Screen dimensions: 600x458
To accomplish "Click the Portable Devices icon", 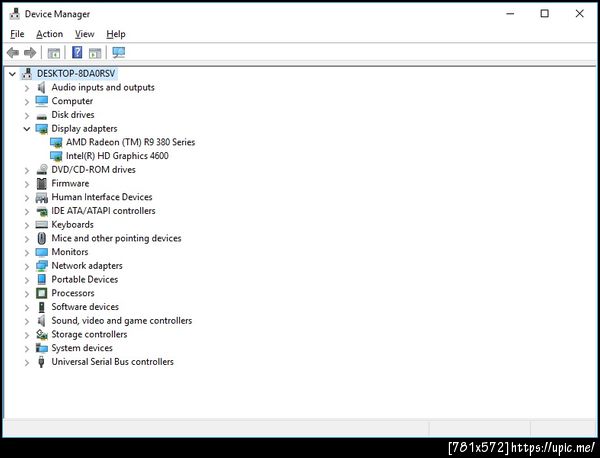I will (41, 279).
